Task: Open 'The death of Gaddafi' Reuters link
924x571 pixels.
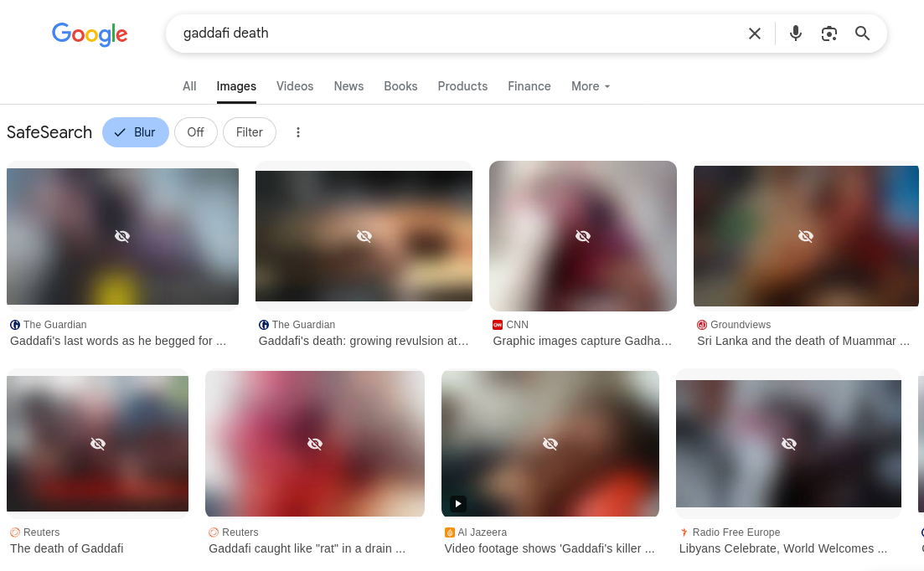Action: click(66, 548)
